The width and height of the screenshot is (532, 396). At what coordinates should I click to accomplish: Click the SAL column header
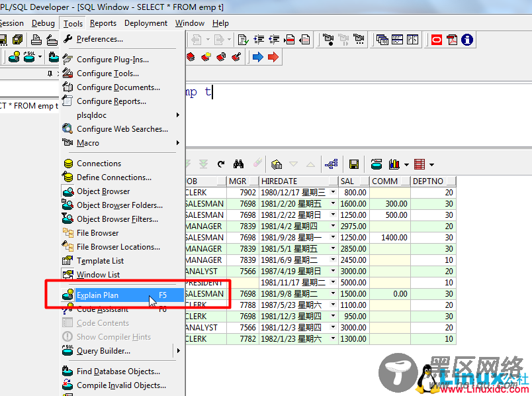click(x=354, y=181)
